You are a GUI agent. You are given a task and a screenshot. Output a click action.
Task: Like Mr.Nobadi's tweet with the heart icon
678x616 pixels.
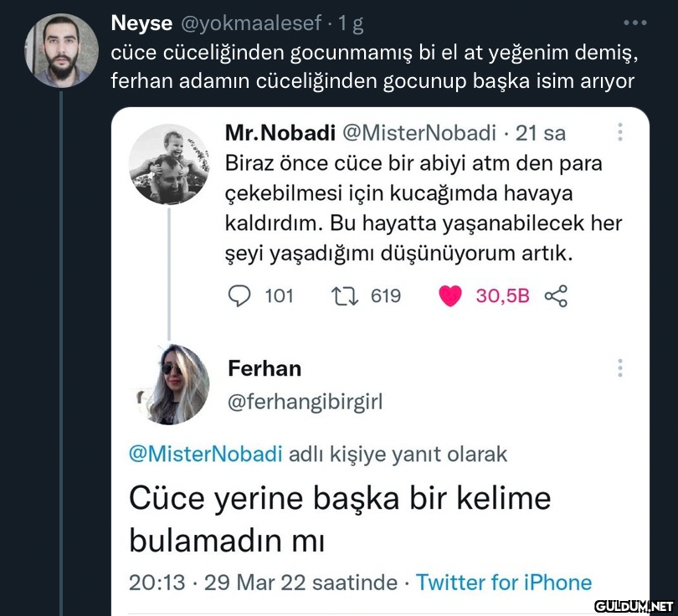(x=450, y=295)
